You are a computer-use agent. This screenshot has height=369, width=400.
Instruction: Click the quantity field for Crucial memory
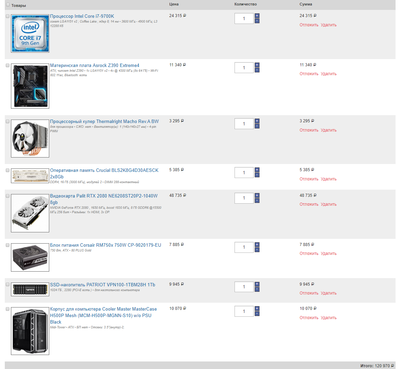point(244,173)
